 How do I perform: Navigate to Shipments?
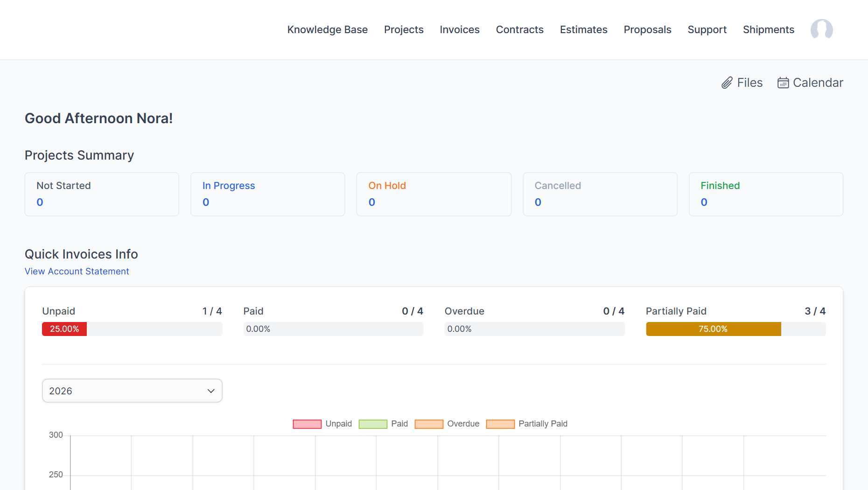[x=768, y=29]
